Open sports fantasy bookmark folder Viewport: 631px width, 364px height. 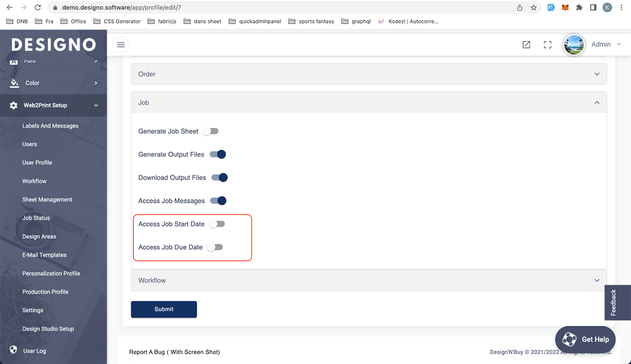pos(311,21)
